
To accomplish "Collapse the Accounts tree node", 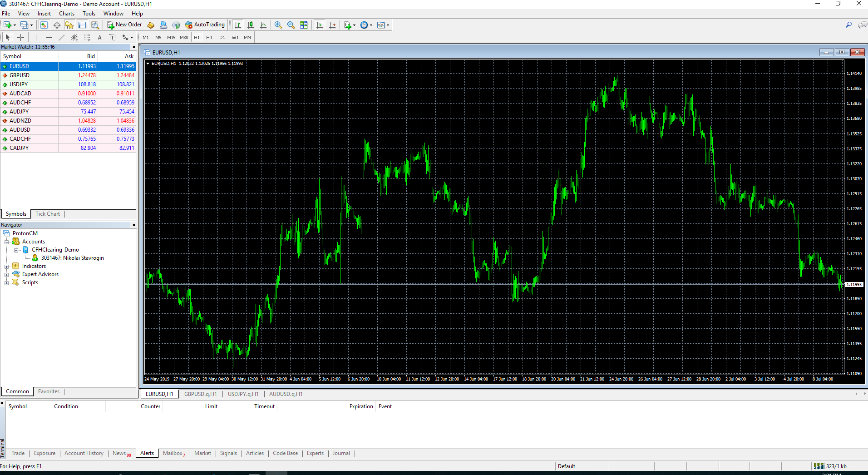I will [7, 242].
